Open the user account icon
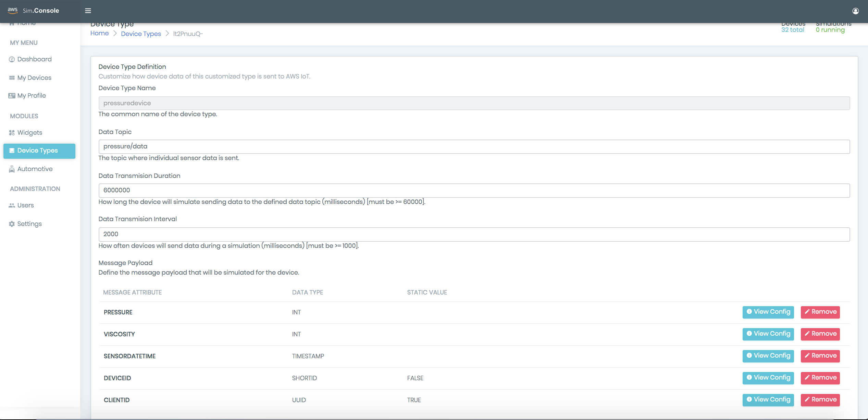The height and width of the screenshot is (420, 868). 855,11
